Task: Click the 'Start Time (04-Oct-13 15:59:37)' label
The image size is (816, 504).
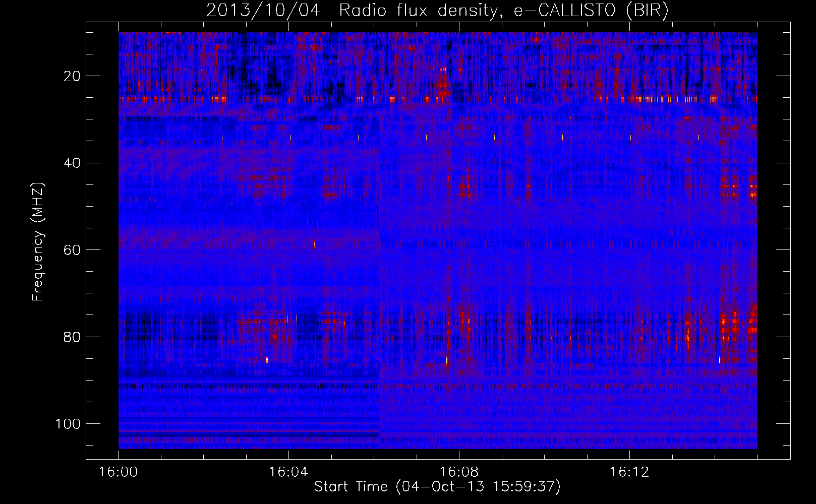Action: [x=437, y=487]
